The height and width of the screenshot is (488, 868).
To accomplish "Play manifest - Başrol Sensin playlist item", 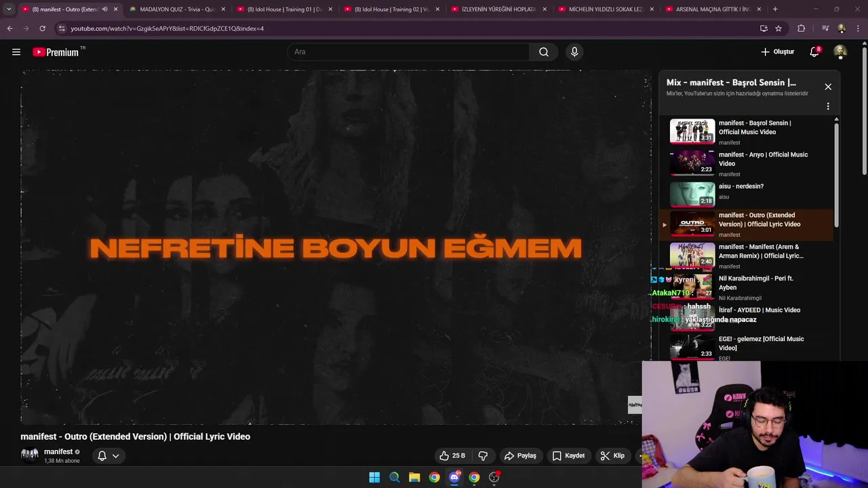I will [x=746, y=131].
